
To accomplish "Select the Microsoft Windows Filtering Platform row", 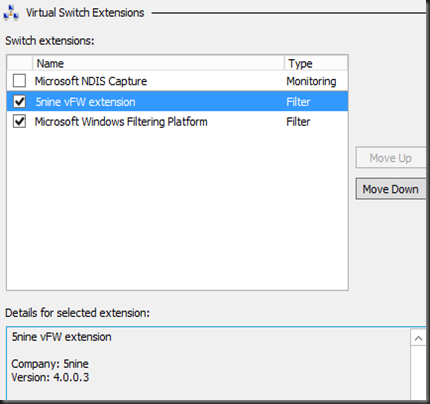I will pos(177,121).
